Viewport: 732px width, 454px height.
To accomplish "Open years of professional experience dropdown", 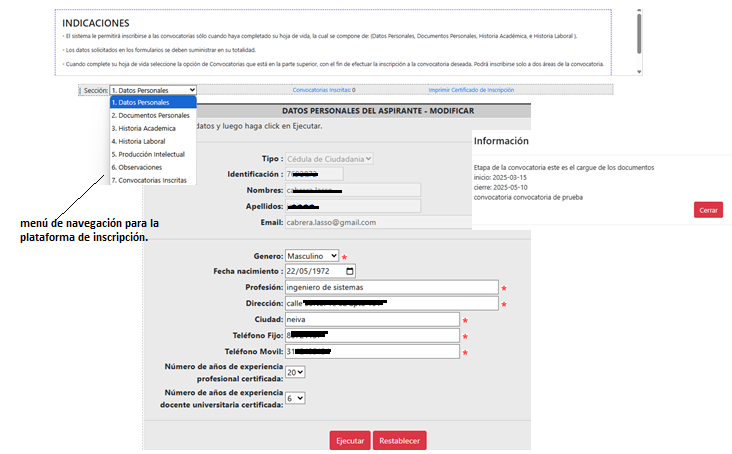I will pyautogui.click(x=295, y=372).
